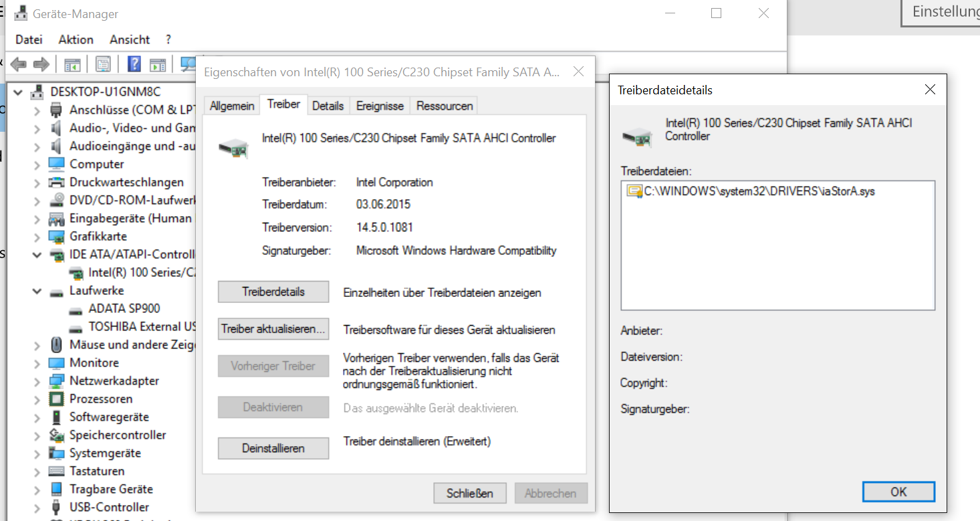This screenshot has height=521, width=980.
Task: Click the Tastaturen keyboard icon
Action: click(57, 471)
